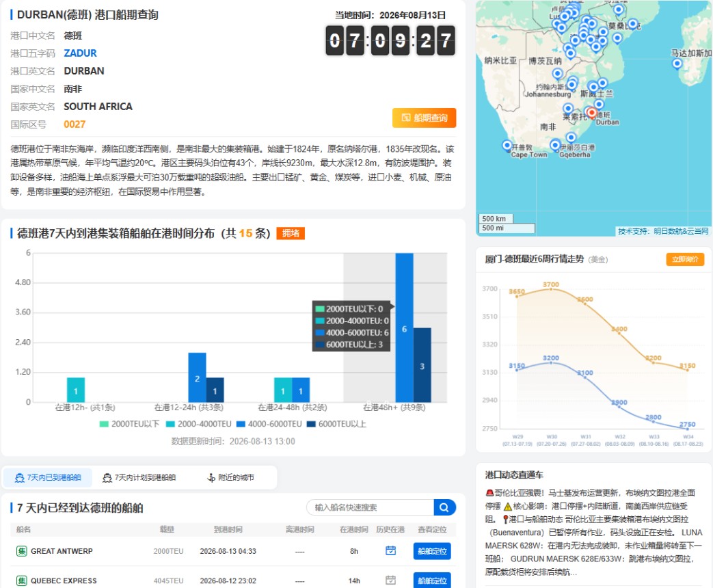
Task: Click the Gqeberha port map marker
Action: click(x=555, y=145)
